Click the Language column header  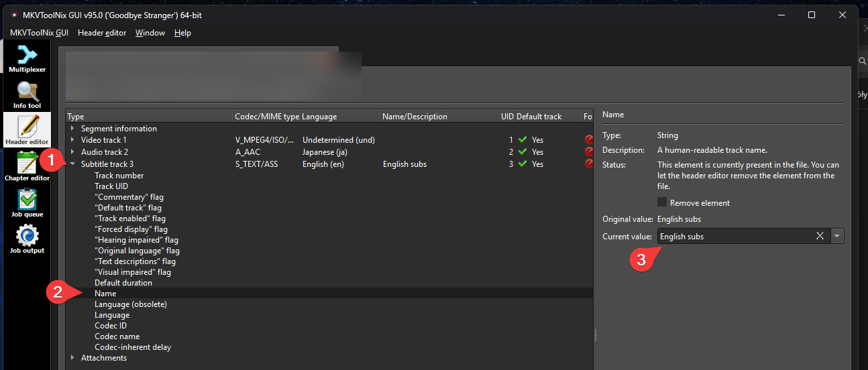(x=319, y=117)
